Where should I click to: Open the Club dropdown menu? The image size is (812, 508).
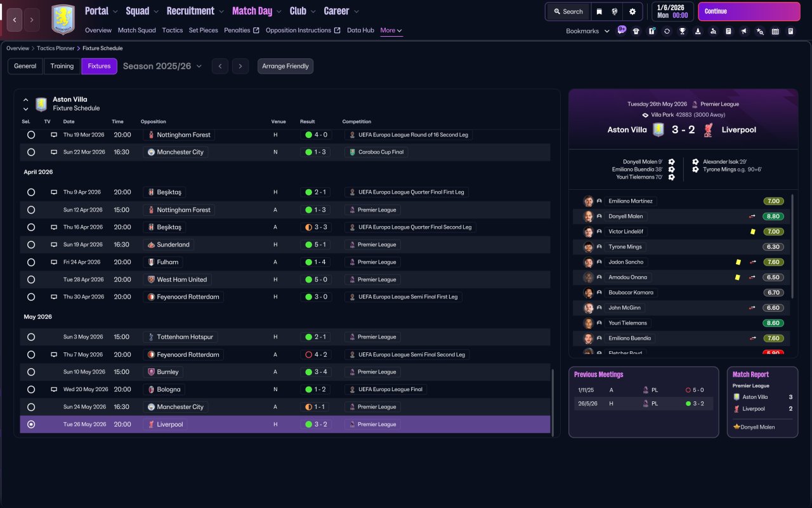click(303, 11)
